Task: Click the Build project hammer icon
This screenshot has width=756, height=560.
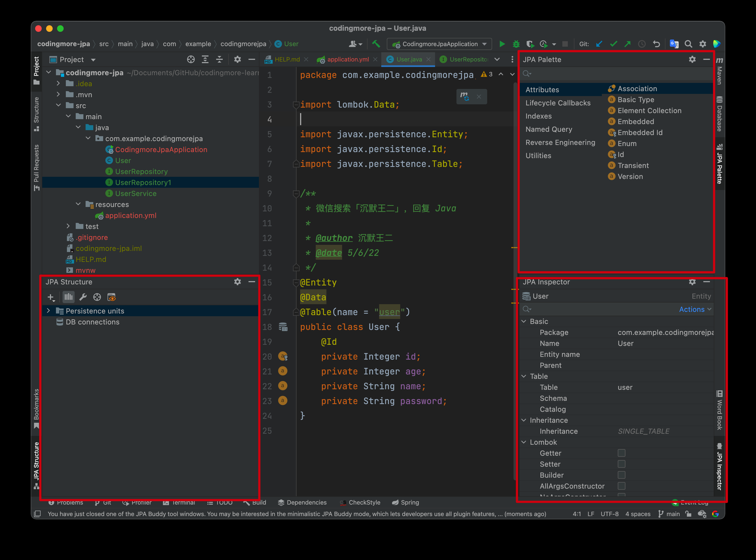Action: (376, 44)
